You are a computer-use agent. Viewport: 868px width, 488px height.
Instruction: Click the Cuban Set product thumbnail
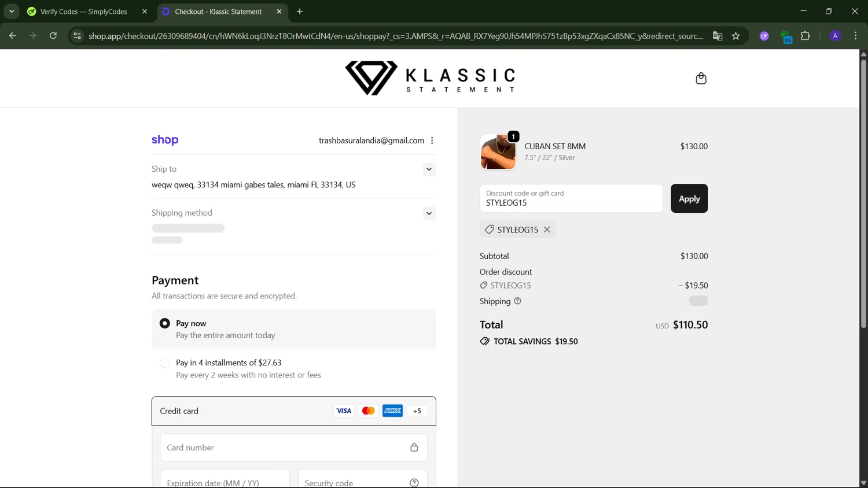point(498,151)
